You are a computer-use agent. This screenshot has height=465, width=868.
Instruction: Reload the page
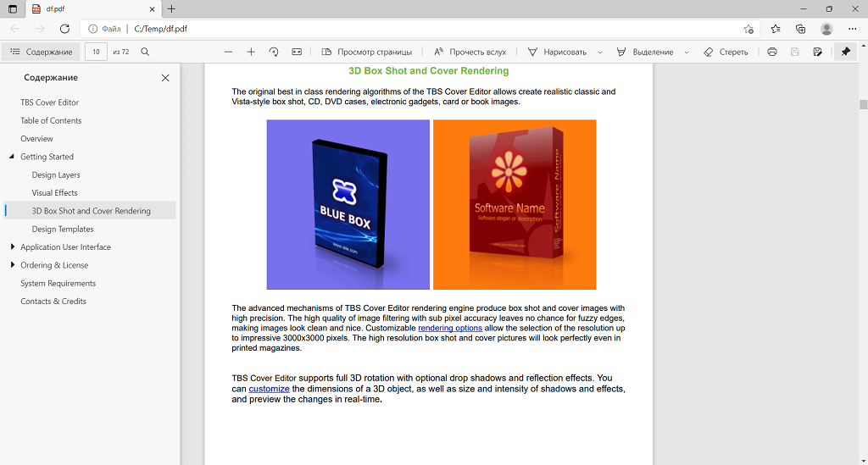tap(64, 29)
